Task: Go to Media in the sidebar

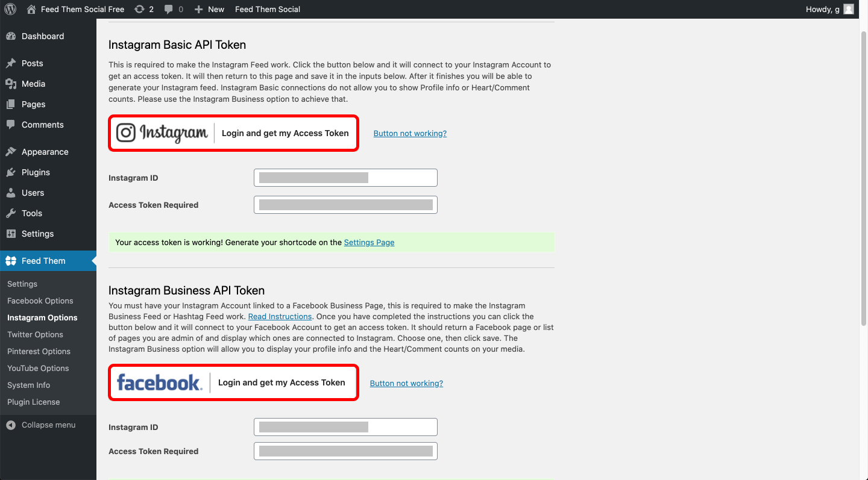Action: point(48,84)
